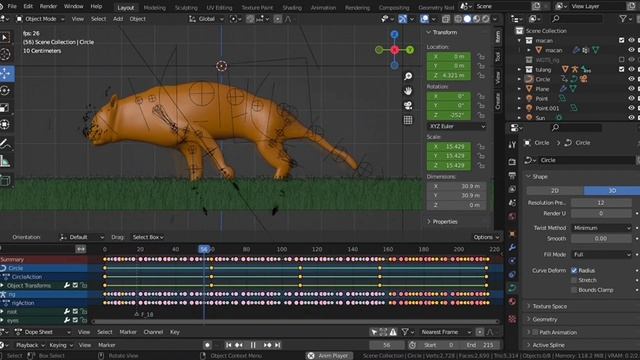Switch to wireframe viewport shading

[x=459, y=19]
